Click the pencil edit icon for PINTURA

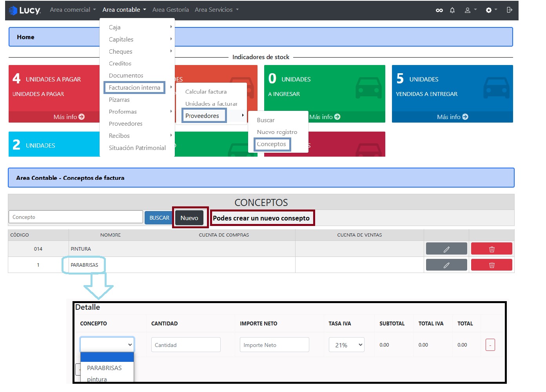[446, 249]
